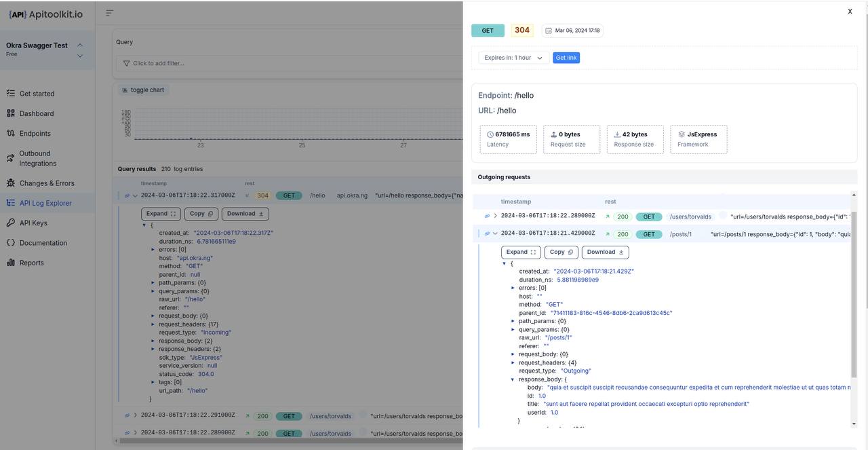Image resolution: width=868 pixels, height=450 pixels.
Task: Click the link icon beside /users/torvalds outgoing row
Action: [487, 217]
